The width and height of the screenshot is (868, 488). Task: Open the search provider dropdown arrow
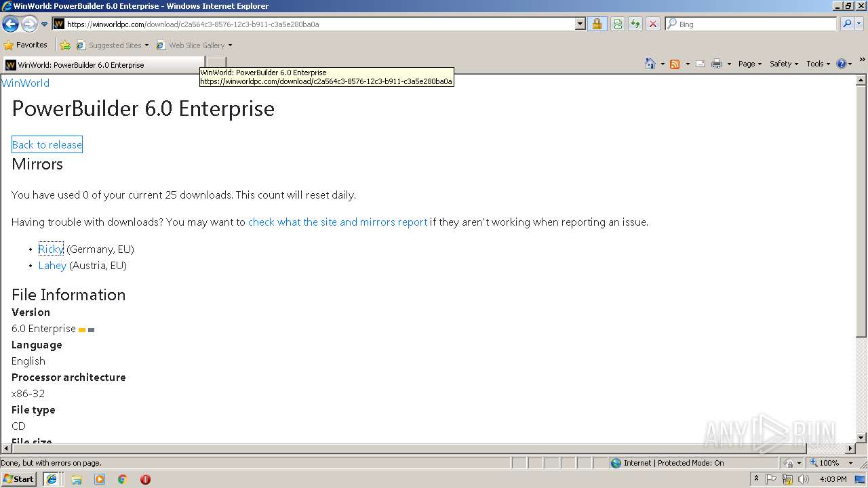860,24
